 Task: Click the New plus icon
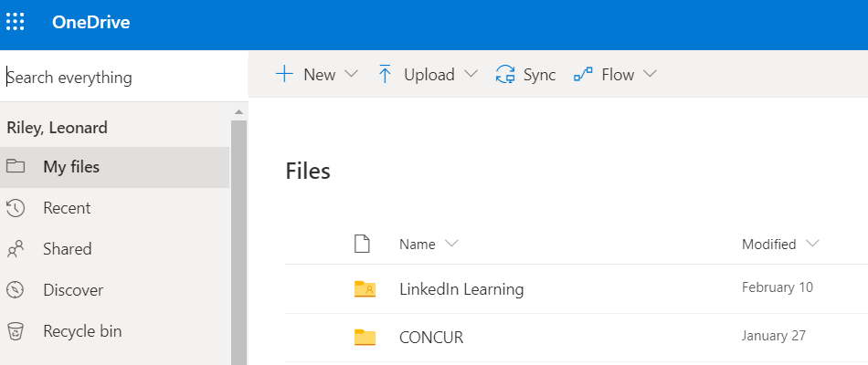point(284,74)
